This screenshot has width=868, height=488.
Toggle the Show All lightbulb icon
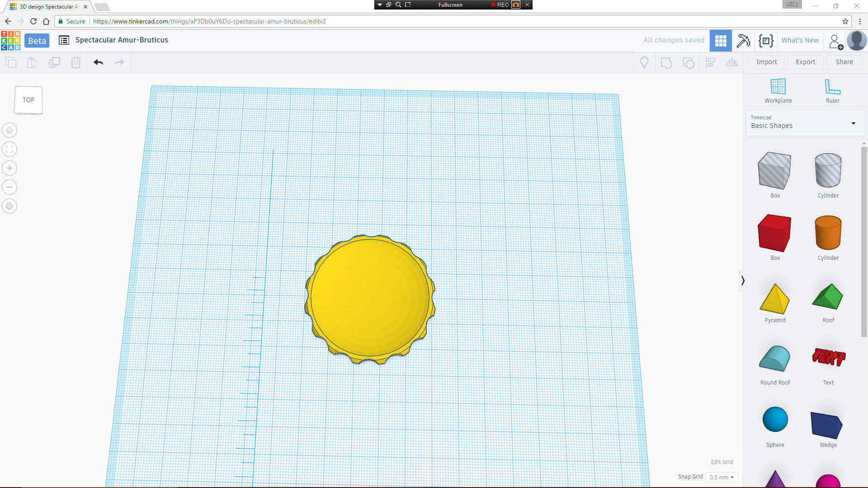pyautogui.click(x=644, y=62)
